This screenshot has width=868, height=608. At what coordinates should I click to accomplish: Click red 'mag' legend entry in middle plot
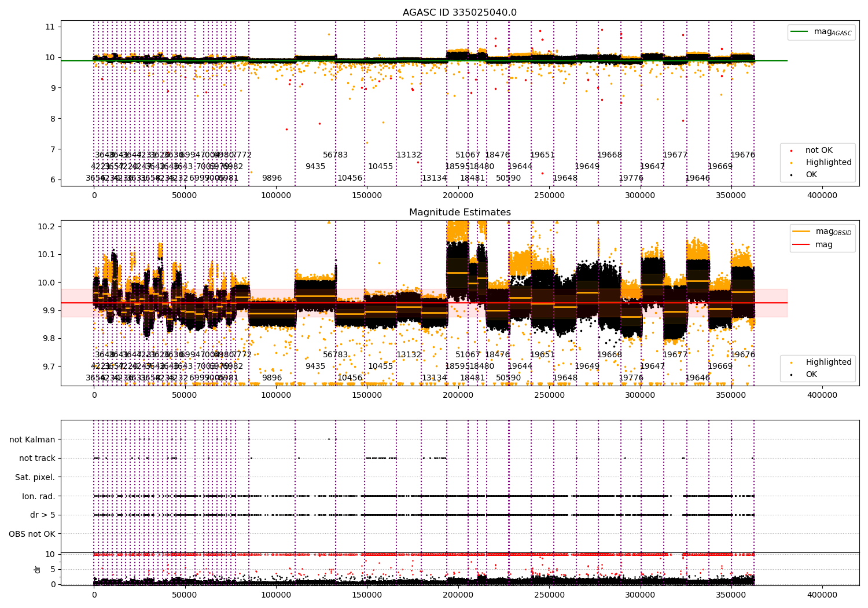813,244
